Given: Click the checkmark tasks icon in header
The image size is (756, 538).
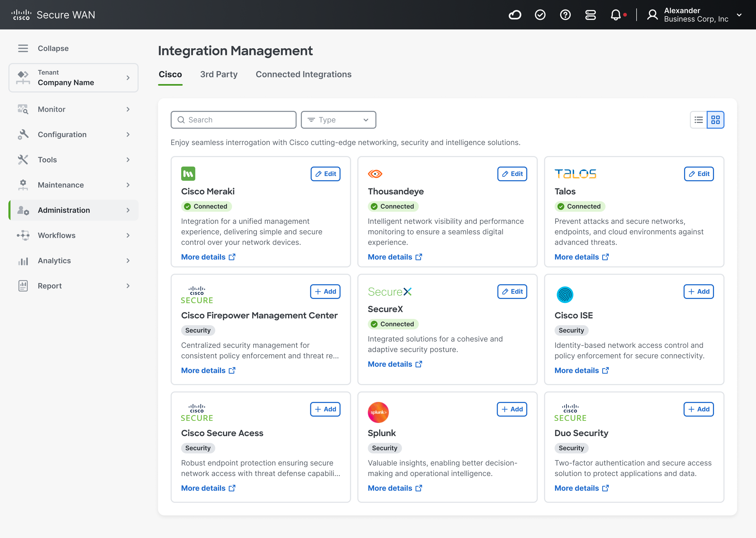Looking at the screenshot, I should [x=540, y=15].
